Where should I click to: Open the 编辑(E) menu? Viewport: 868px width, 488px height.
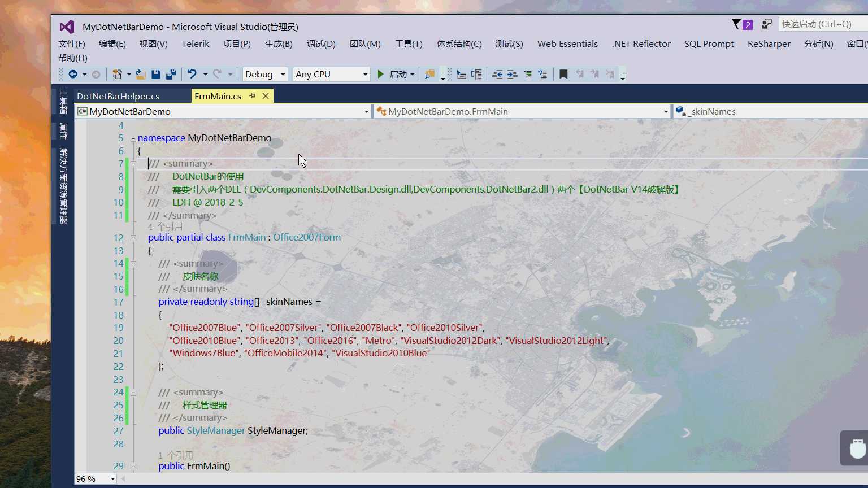tap(112, 43)
